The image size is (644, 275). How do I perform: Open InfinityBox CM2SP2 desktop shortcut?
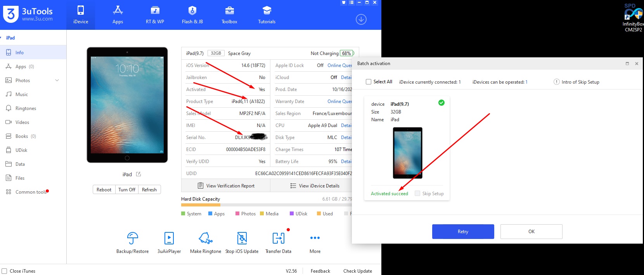(633, 17)
